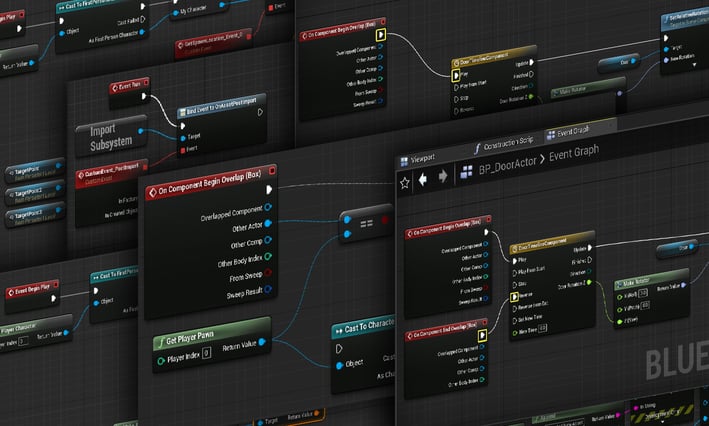Click highlighted exec pin of top-right Begin Overlap node
709x426 pixels.
pyautogui.click(x=381, y=34)
